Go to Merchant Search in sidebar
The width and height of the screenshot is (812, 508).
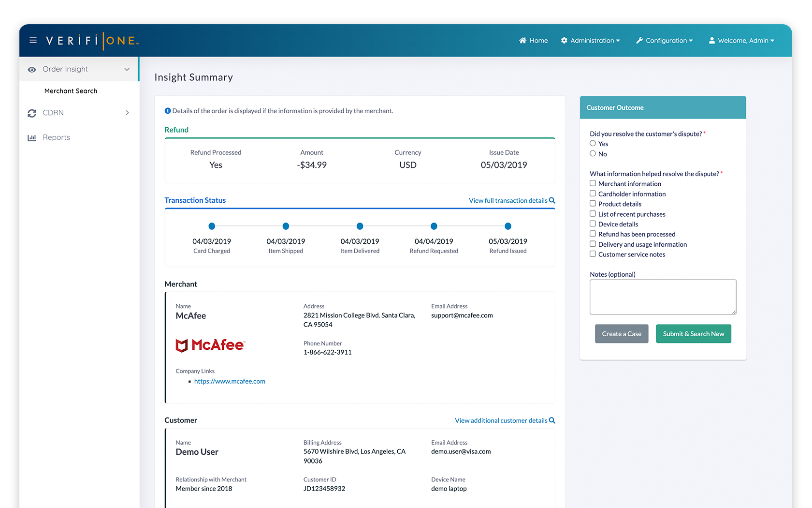pyautogui.click(x=71, y=91)
